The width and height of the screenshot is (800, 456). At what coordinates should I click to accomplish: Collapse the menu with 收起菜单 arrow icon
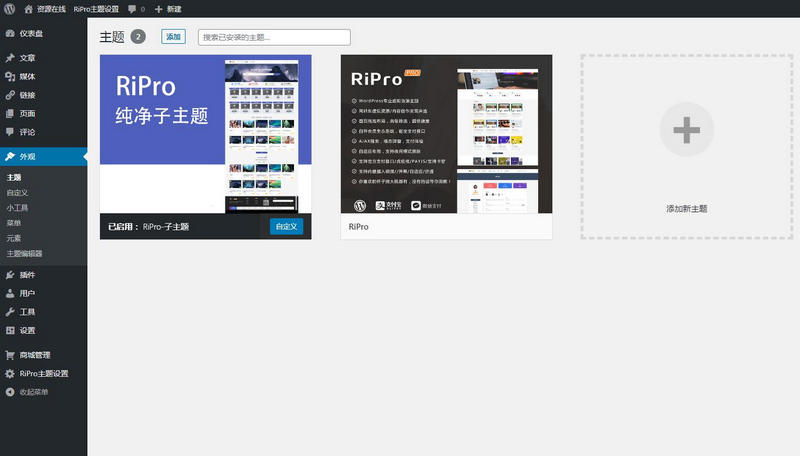point(10,392)
